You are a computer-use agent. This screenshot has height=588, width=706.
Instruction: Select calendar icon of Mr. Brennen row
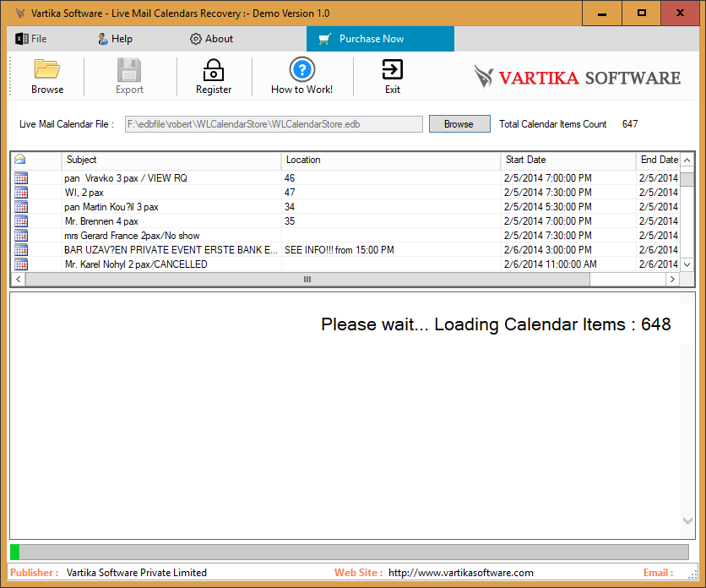(21, 221)
